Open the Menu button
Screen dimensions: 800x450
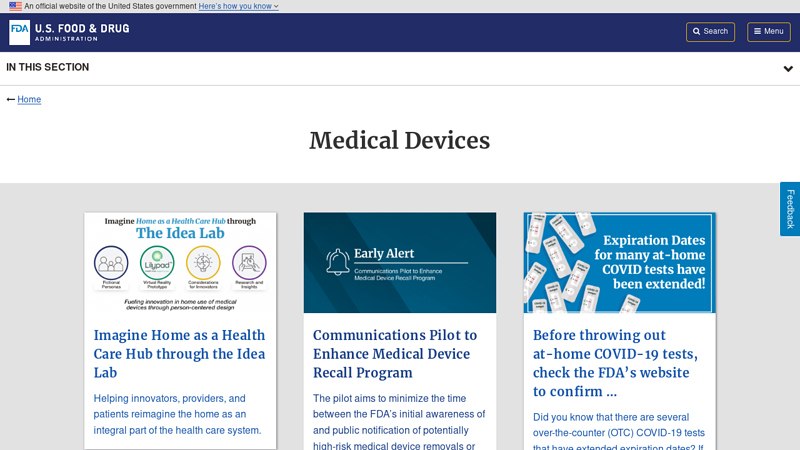[769, 32]
